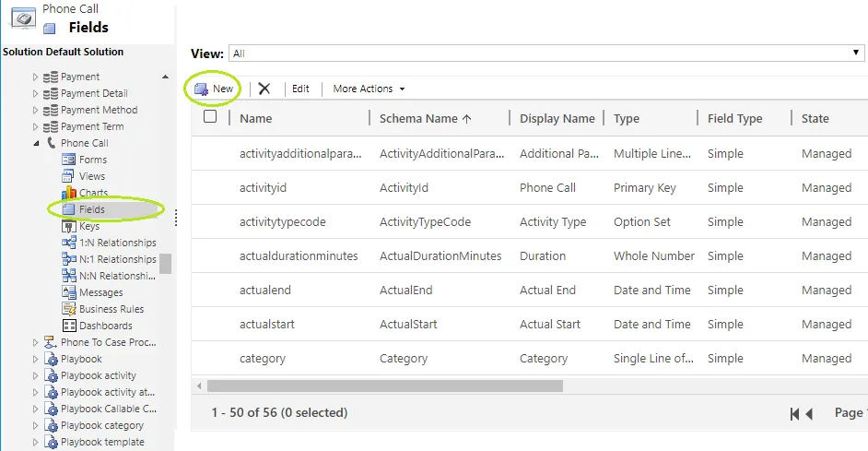Collapse the Phone Call tree node
The height and width of the screenshot is (451, 868).
36,144
